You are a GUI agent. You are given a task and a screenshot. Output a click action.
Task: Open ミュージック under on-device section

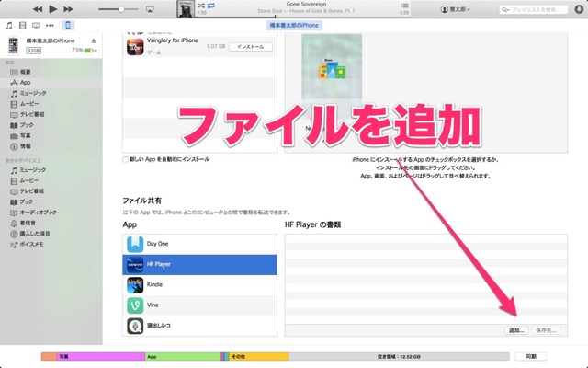(51, 170)
